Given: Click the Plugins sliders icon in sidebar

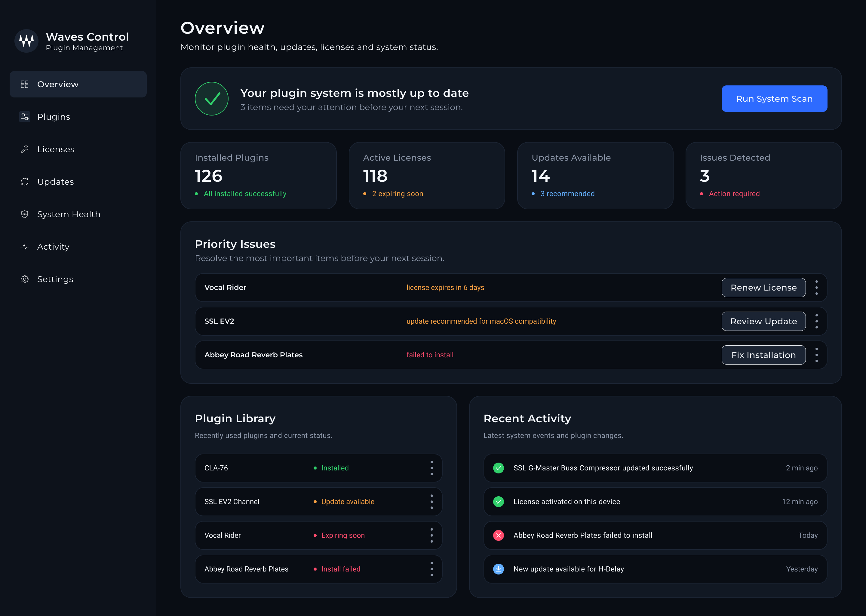Looking at the screenshot, I should [25, 117].
